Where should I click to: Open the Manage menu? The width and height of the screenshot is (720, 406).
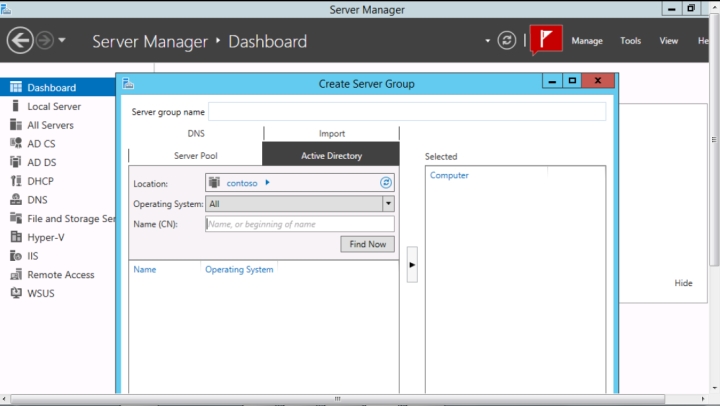coord(587,41)
